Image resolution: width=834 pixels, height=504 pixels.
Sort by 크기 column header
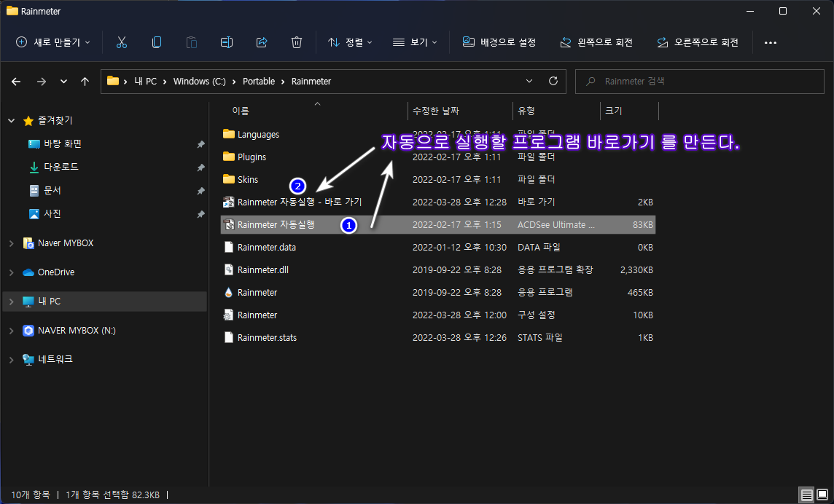point(613,111)
